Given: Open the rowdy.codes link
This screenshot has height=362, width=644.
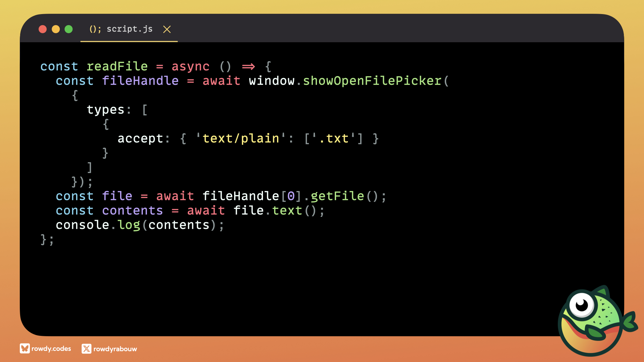Looking at the screenshot, I should [x=51, y=349].
